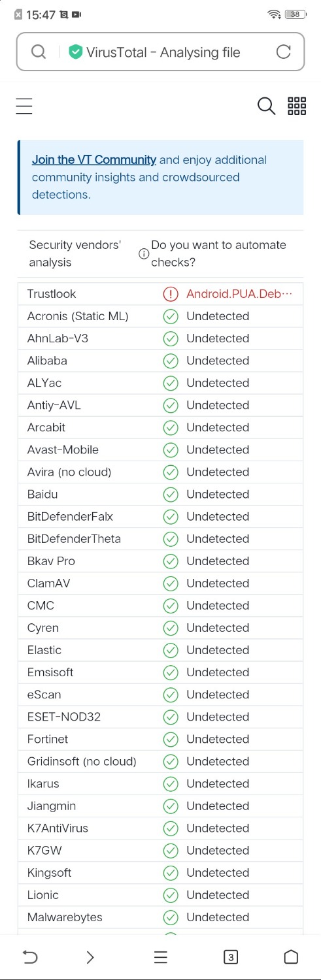Tap the address bar search icon
This screenshot has height=980, width=321.
pos(39,52)
